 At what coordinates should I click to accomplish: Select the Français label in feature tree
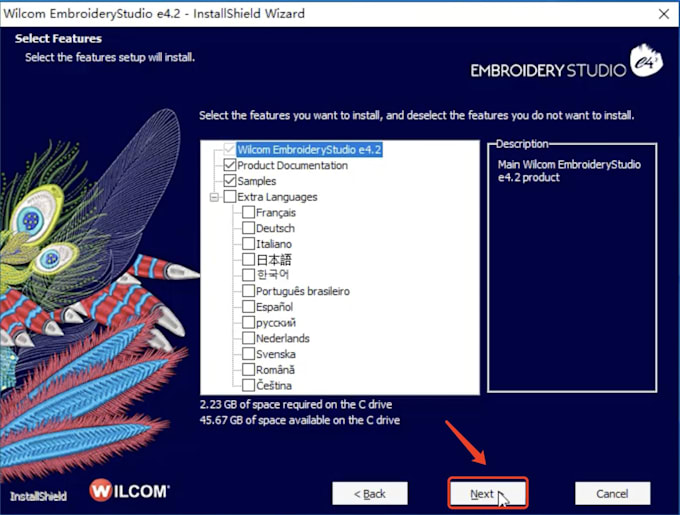click(x=276, y=213)
